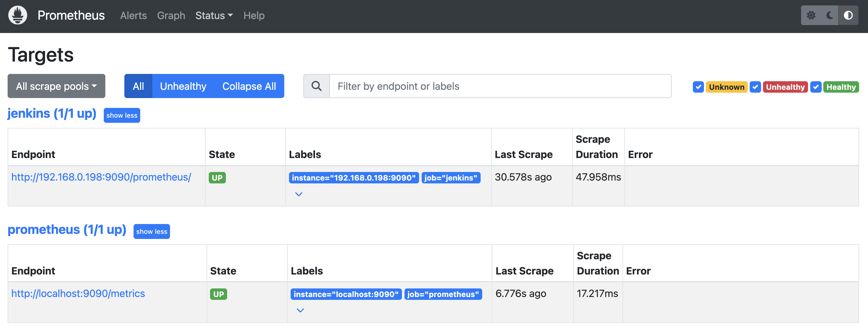This screenshot has width=868, height=330.
Task: Select the browser-preferred theme contrast icon
Action: click(848, 16)
